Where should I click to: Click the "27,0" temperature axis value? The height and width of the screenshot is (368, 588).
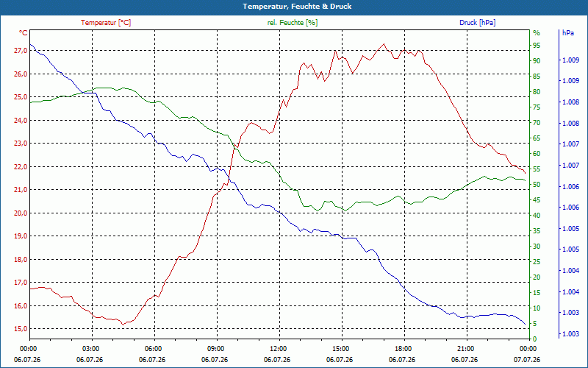21,51
